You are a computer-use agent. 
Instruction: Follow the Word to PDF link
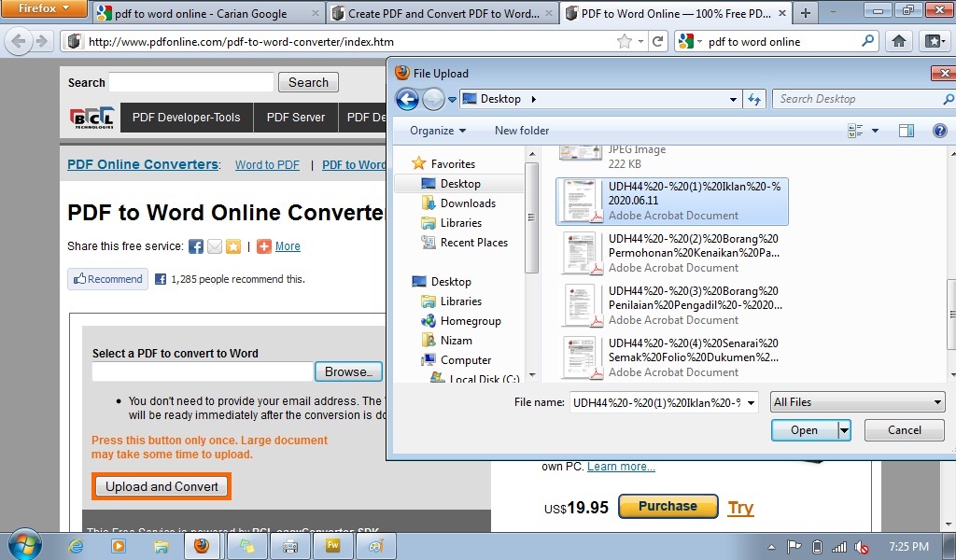point(267,165)
